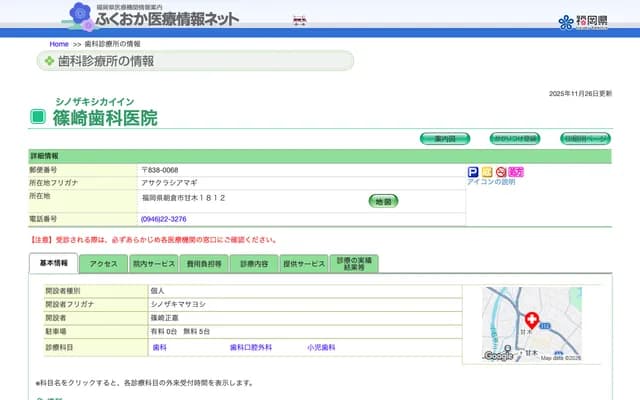Open アイコンの説明 link
This screenshot has height=400, width=640.
[x=491, y=182]
